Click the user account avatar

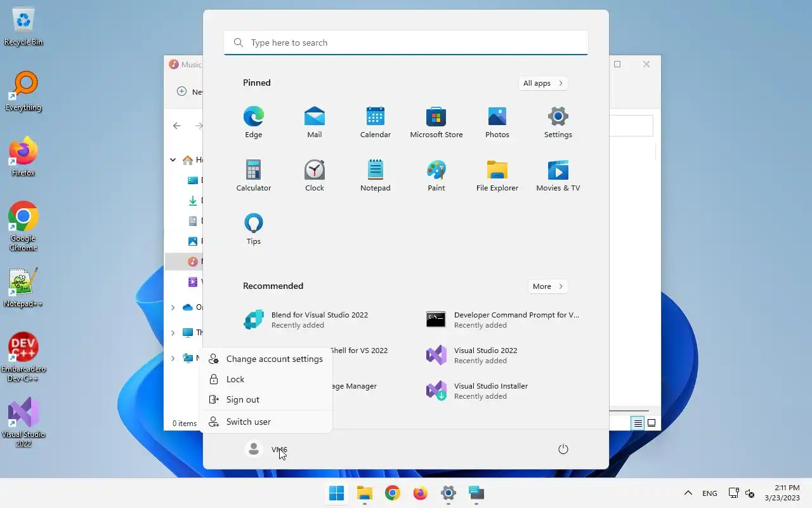(254, 449)
